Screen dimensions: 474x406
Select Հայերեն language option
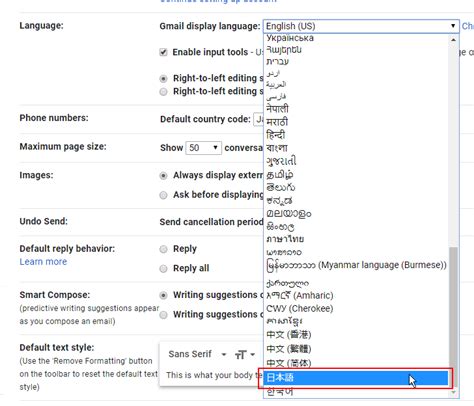pos(356,50)
